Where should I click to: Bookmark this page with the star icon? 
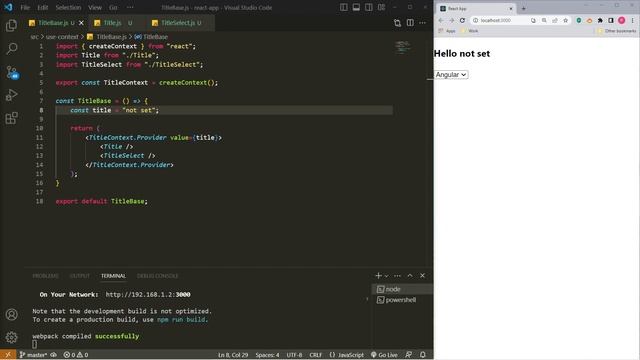click(x=565, y=20)
